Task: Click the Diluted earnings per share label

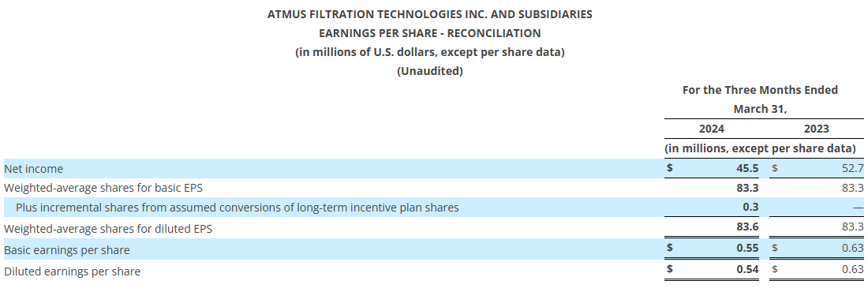Action: point(72,272)
